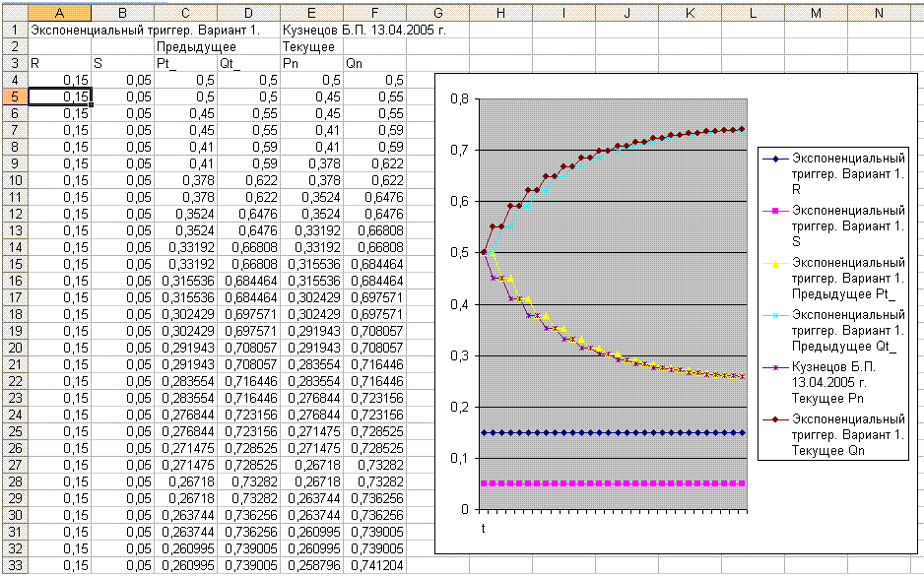924x577 pixels.
Task: Select column header A
Action: [x=60, y=12]
